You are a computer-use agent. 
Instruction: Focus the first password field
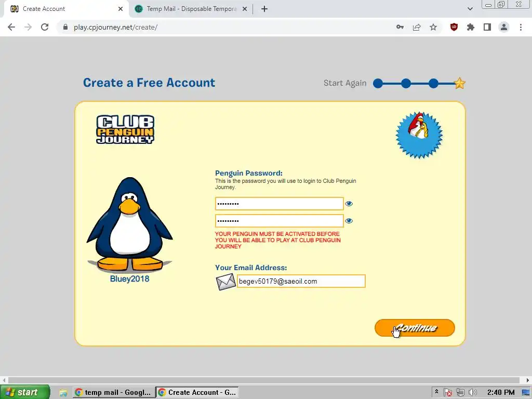tap(279, 204)
